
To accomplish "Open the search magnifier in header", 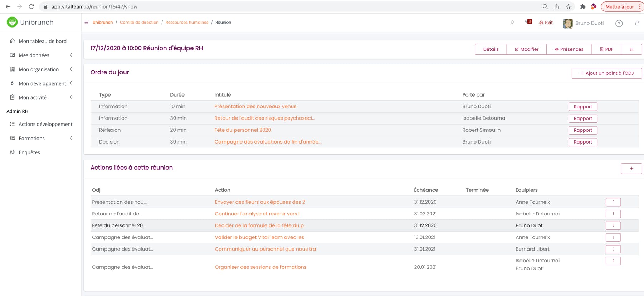I will 512,23.
